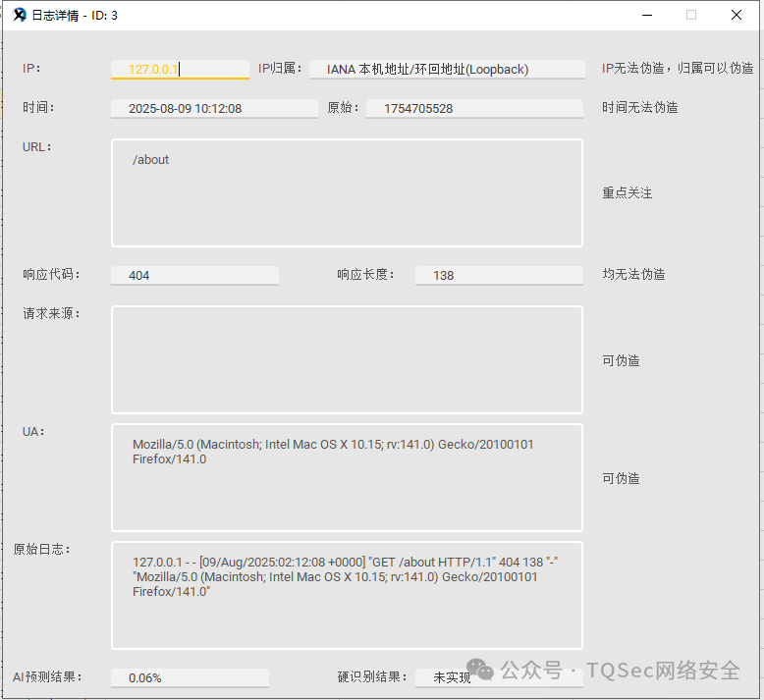764x700 pixels.
Task: Click the 均无法伪造 note
Action: [633, 274]
